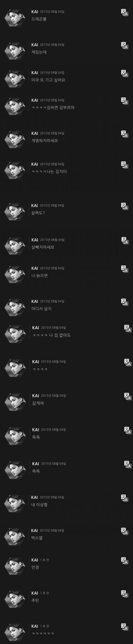
Task: Click translate icon next to '재밌는데'
Action: pos(125,46)
